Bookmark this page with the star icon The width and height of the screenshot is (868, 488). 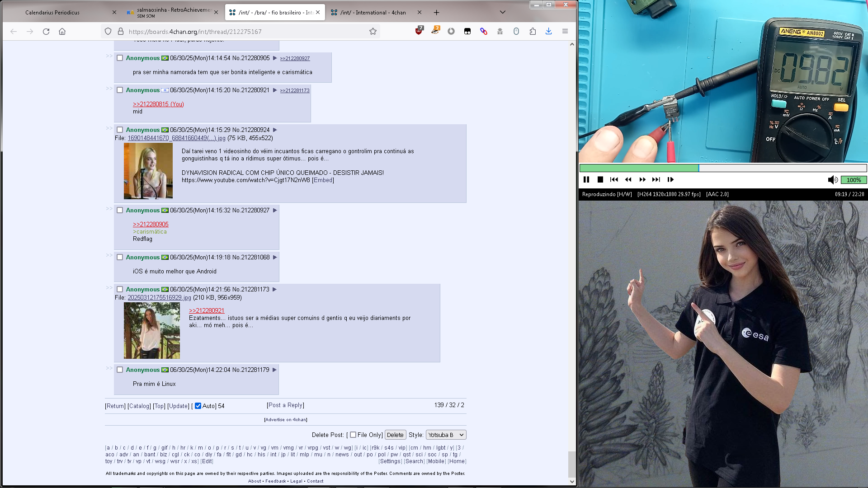pyautogui.click(x=373, y=31)
